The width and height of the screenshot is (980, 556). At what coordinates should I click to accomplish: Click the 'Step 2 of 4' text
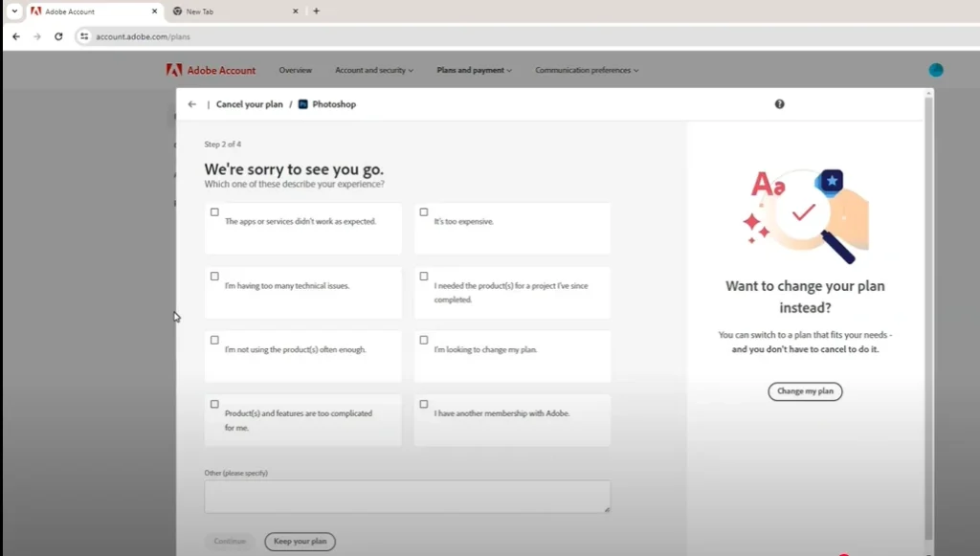point(222,145)
